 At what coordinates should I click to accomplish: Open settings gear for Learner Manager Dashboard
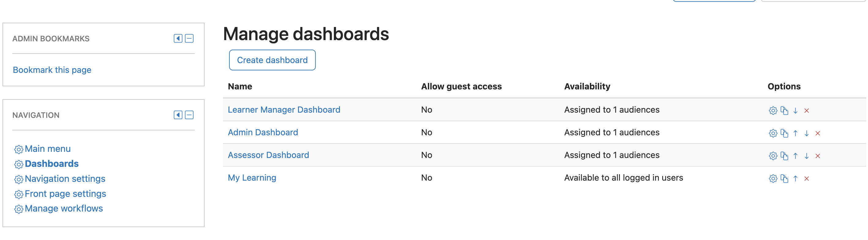click(x=773, y=111)
